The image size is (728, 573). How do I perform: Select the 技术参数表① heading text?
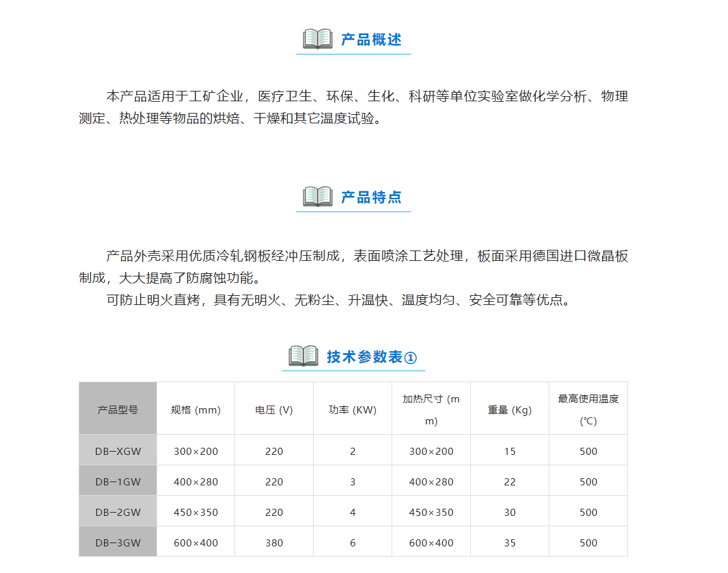[x=372, y=357]
